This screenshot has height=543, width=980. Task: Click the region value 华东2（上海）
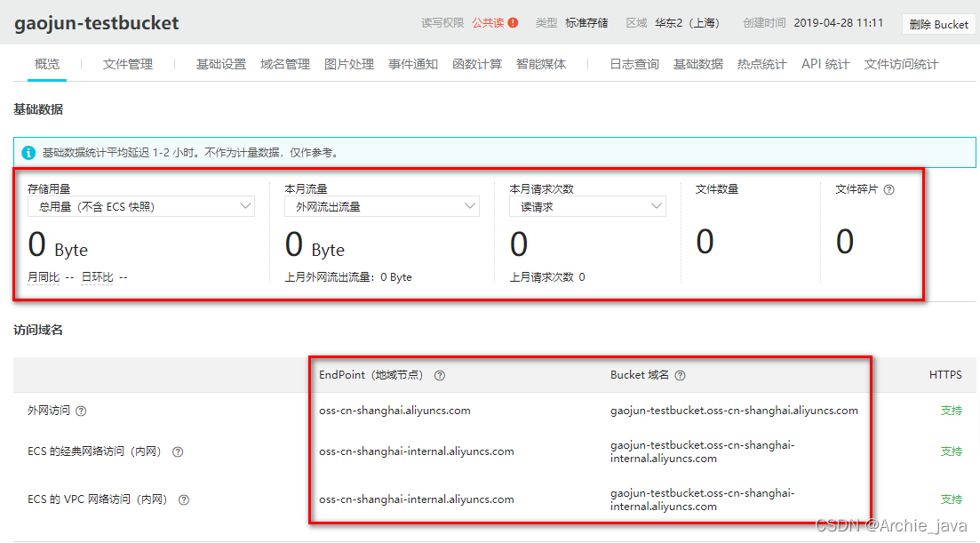tap(688, 23)
